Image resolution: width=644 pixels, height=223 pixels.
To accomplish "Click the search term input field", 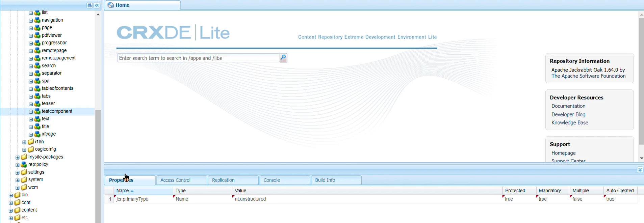I will (199, 58).
